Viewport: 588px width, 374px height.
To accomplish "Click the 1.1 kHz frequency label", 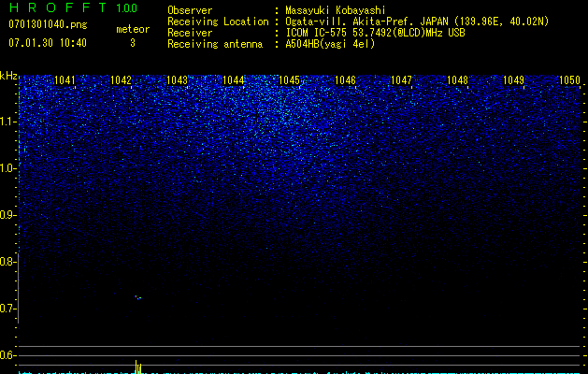I will [x=7, y=122].
